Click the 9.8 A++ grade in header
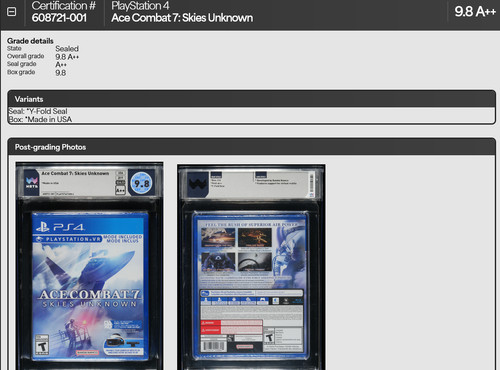 click(475, 12)
